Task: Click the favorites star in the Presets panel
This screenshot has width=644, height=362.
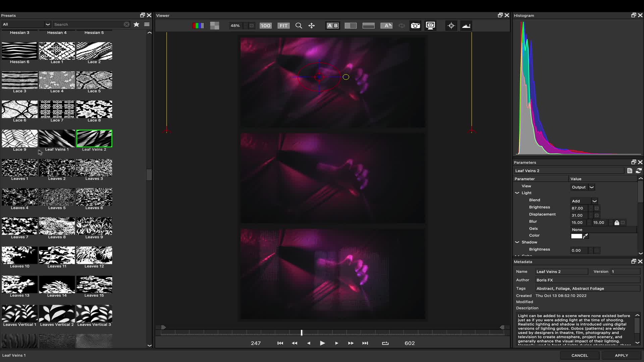Action: pyautogui.click(x=136, y=24)
